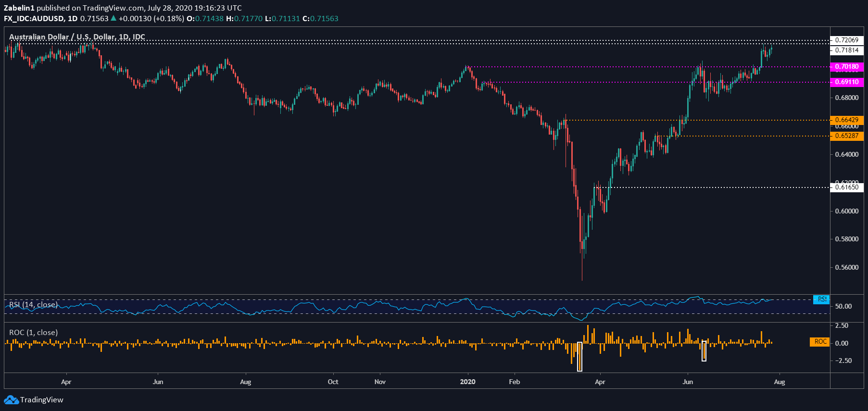Click the 0.68000 price axis value
868x411 pixels.
(847, 98)
